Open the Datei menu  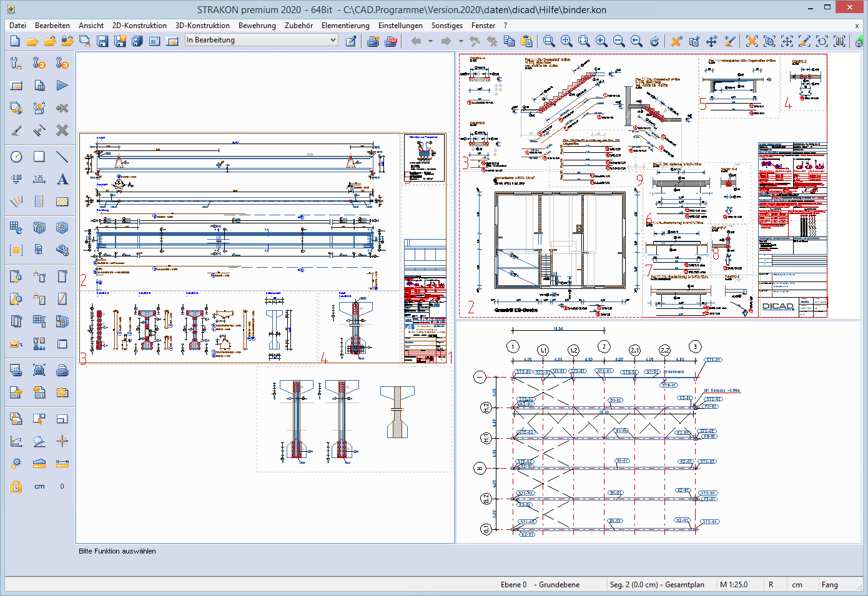click(x=17, y=26)
